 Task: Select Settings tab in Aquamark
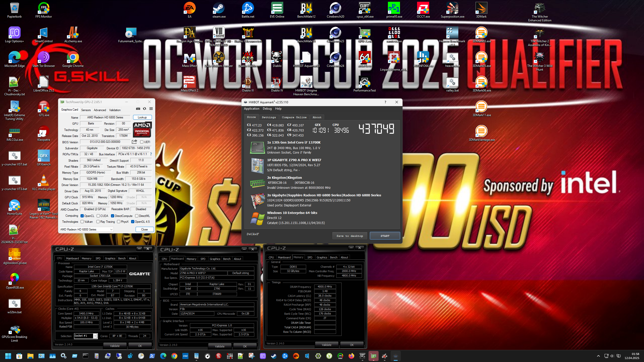[x=269, y=117]
